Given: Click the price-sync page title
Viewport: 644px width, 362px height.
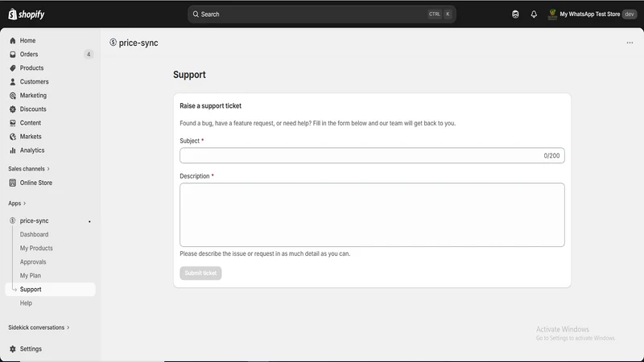Looking at the screenshot, I should coord(138,43).
